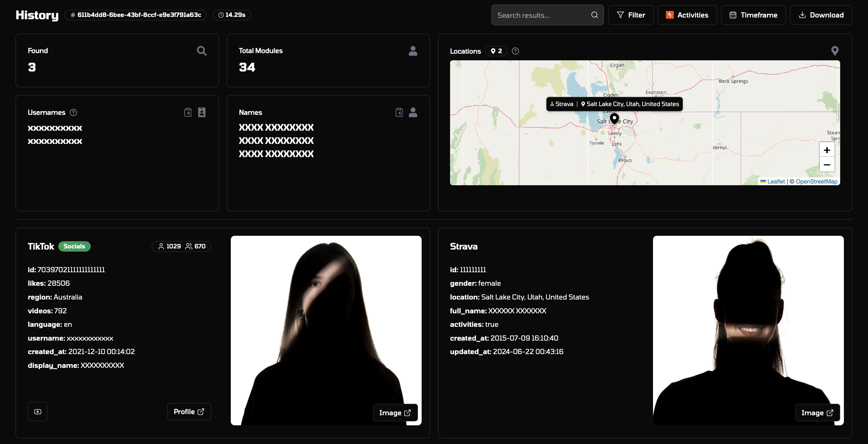Select the first username in Usernames list
The width and height of the screenshot is (868, 444).
[x=55, y=128]
